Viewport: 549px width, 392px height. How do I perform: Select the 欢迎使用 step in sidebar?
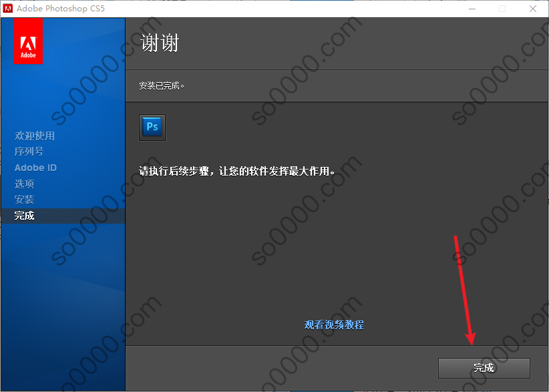click(x=34, y=136)
